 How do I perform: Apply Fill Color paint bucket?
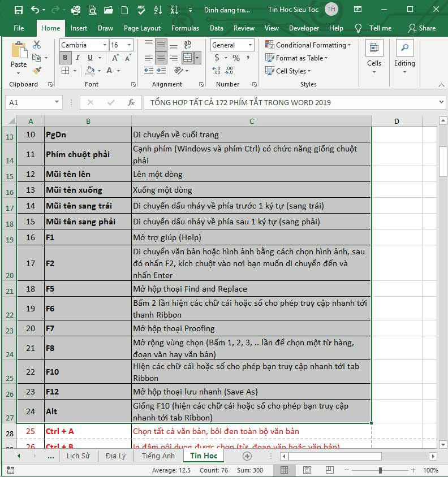pos(90,71)
